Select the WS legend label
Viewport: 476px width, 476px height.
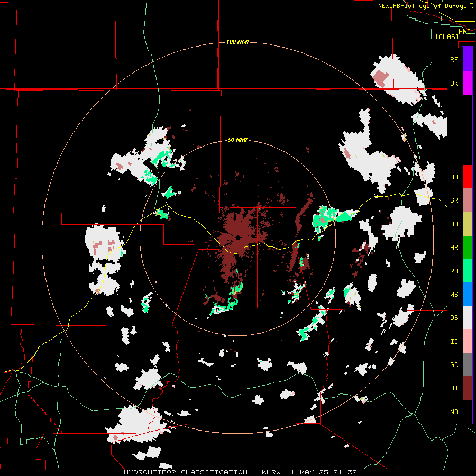coord(454,294)
